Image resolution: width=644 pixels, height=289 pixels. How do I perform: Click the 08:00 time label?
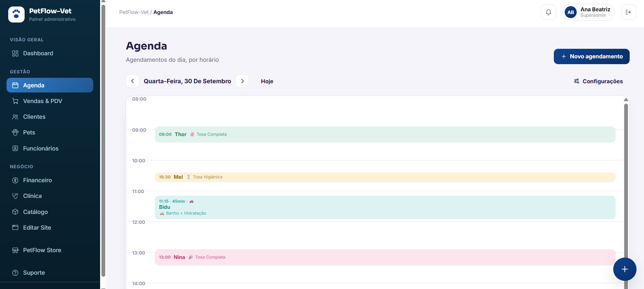pos(139,99)
